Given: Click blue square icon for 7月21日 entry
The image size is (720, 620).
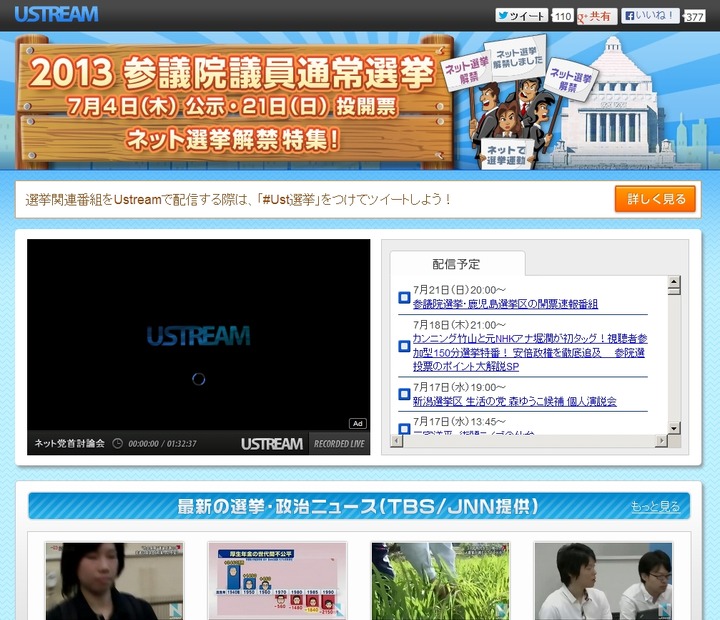Looking at the screenshot, I should pyautogui.click(x=404, y=298).
